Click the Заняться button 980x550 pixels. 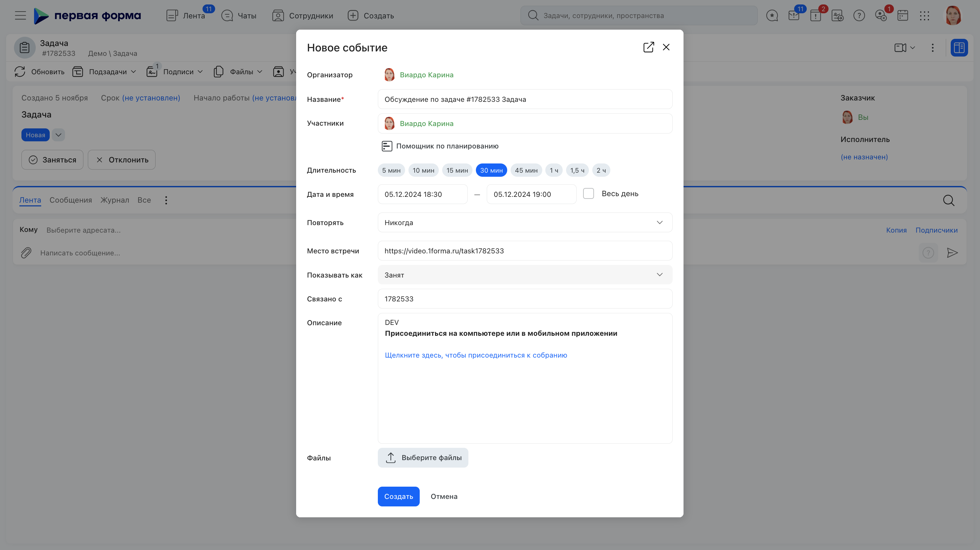(52, 160)
